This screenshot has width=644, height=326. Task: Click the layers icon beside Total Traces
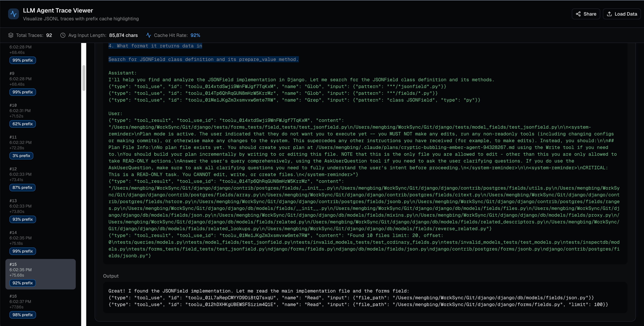(x=11, y=35)
